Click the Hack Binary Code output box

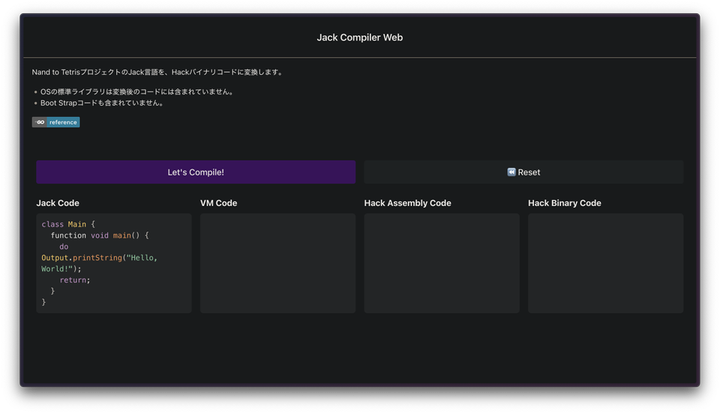[x=605, y=263]
